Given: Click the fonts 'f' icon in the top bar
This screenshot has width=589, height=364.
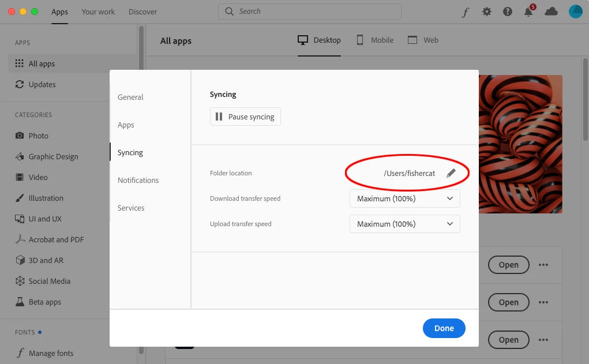Looking at the screenshot, I should tap(466, 12).
